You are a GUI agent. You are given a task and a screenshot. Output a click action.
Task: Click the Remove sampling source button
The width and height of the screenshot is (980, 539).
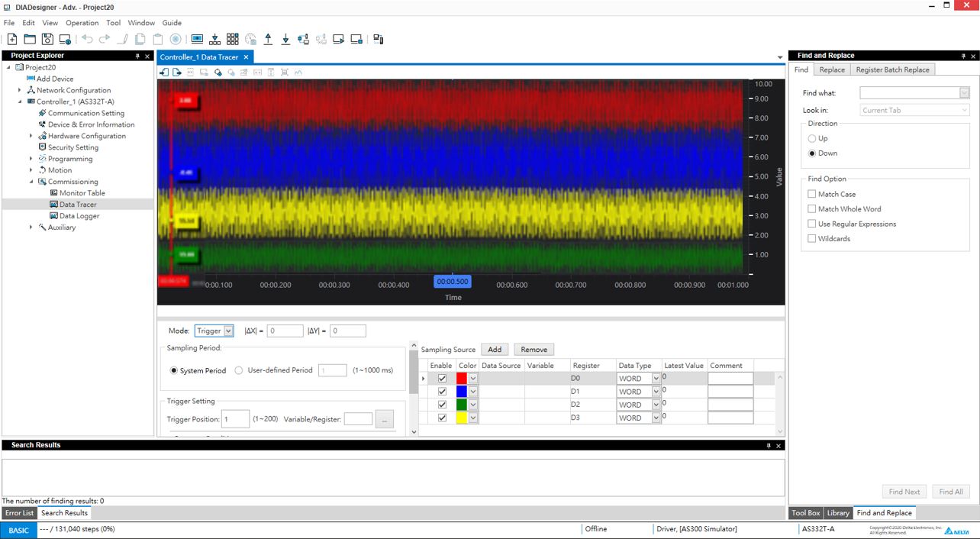[x=534, y=350]
